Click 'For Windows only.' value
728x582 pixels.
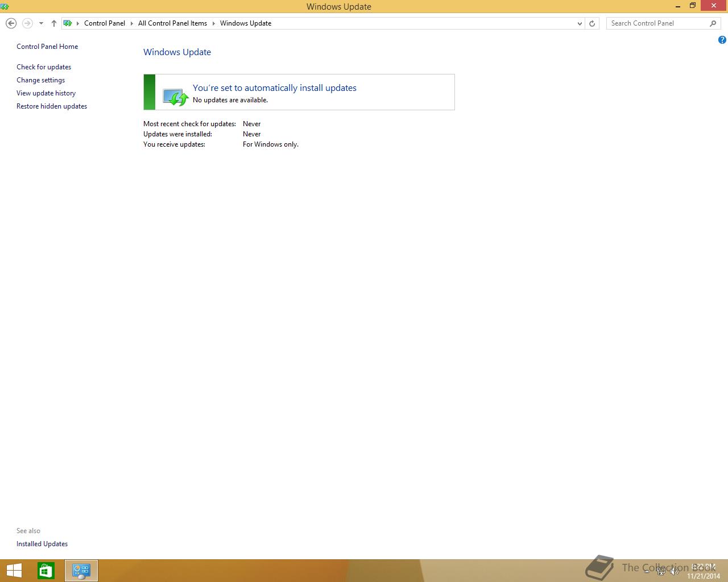(271, 144)
